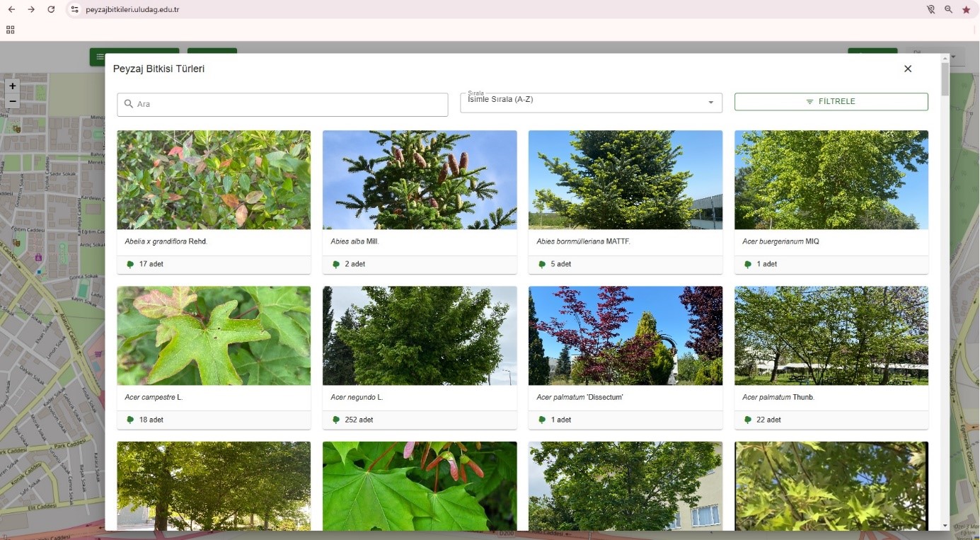The image size is (980, 540).
Task: Click the scrollbar up arrow in dialog
Action: click(x=945, y=59)
